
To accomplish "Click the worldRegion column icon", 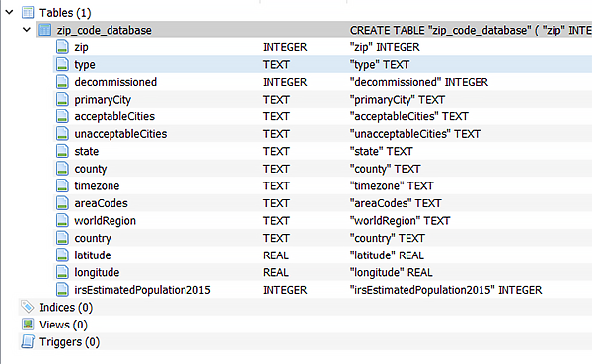I will coord(62,221).
